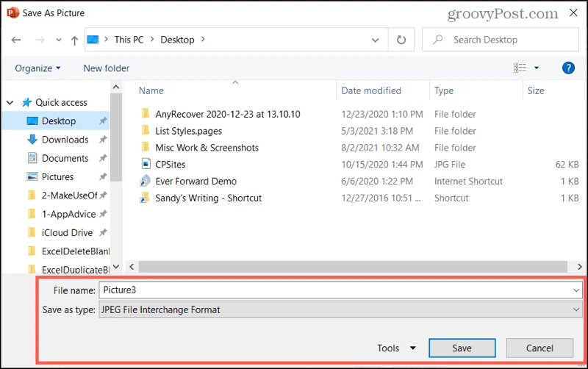Click the Pictures icon in sidebar
The image size is (588, 369).
[32, 176]
